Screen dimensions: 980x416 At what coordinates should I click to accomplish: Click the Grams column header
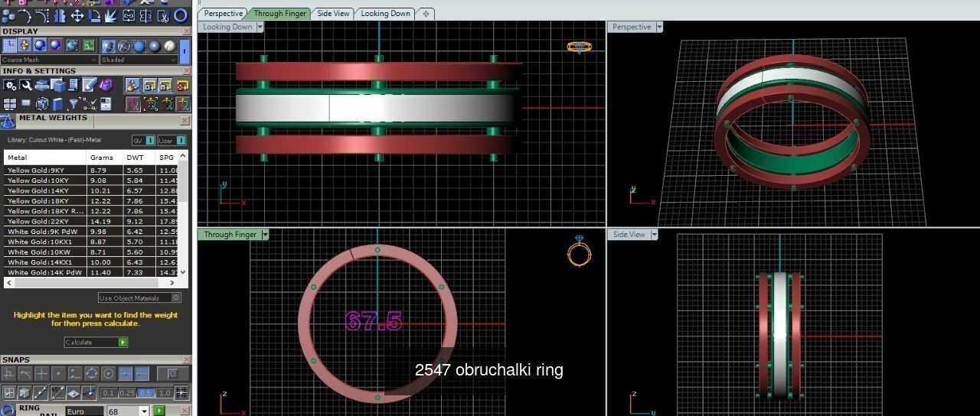tap(105, 158)
